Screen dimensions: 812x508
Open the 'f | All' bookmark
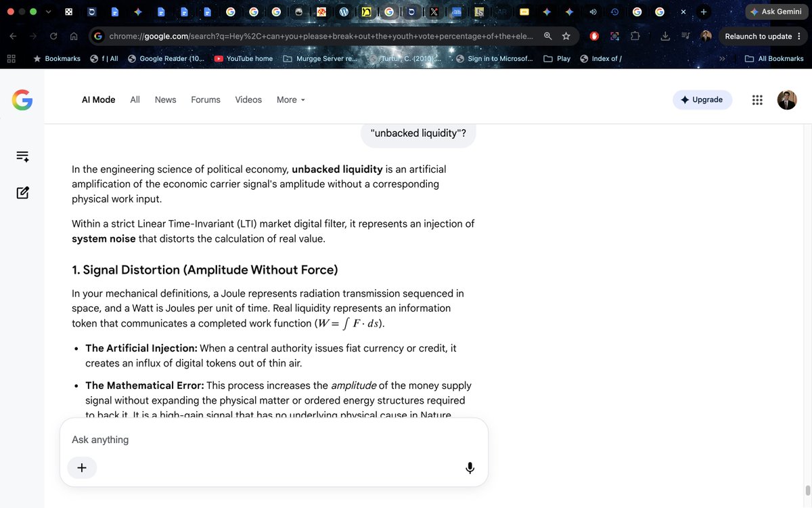pyautogui.click(x=104, y=59)
